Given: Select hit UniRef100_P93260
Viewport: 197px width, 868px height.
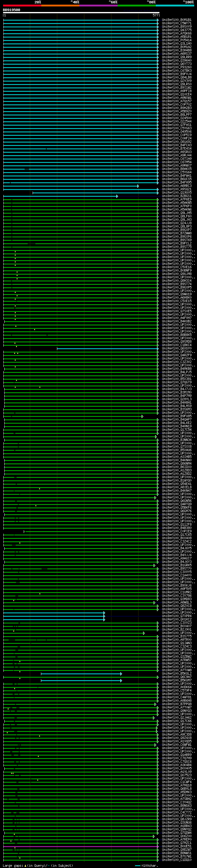Looking at the screenshot, I should click(177, 67).
